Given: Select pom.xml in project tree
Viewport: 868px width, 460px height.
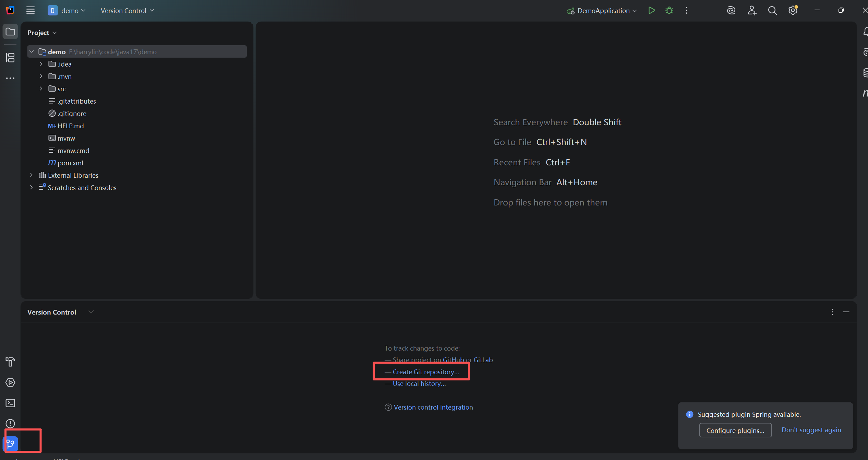Looking at the screenshot, I should pyautogui.click(x=70, y=163).
